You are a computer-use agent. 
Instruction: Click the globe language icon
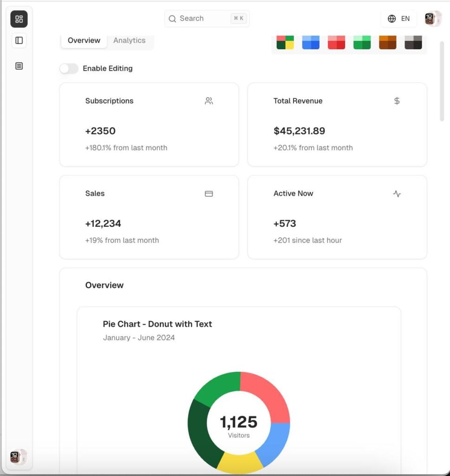tap(391, 19)
